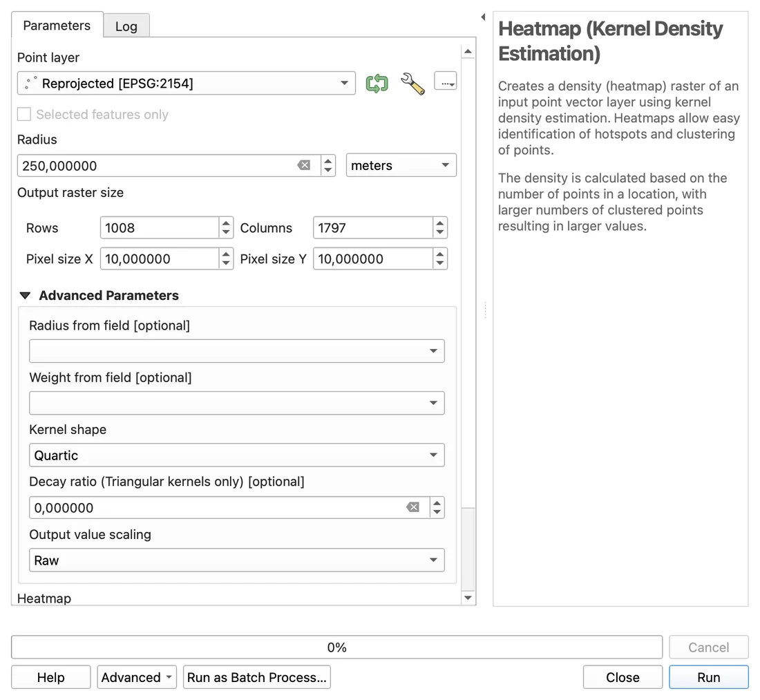760x700 pixels.
Task: Open advanced options wrench icon
Action: point(412,84)
